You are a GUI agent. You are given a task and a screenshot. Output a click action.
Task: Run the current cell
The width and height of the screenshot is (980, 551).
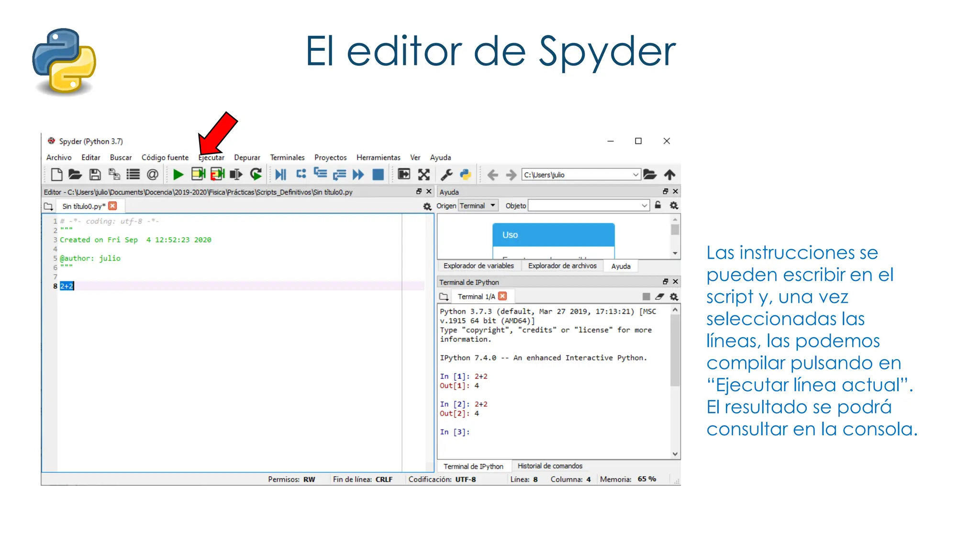198,174
